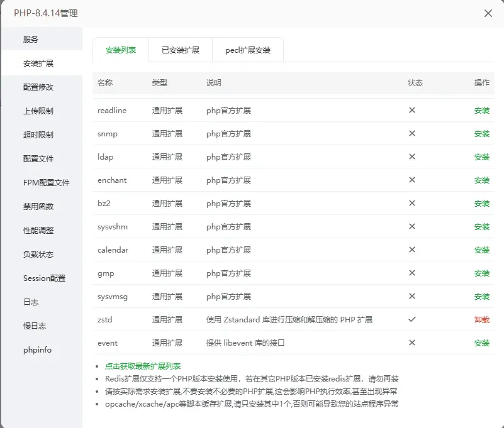Install the snmp extension

(x=481, y=134)
